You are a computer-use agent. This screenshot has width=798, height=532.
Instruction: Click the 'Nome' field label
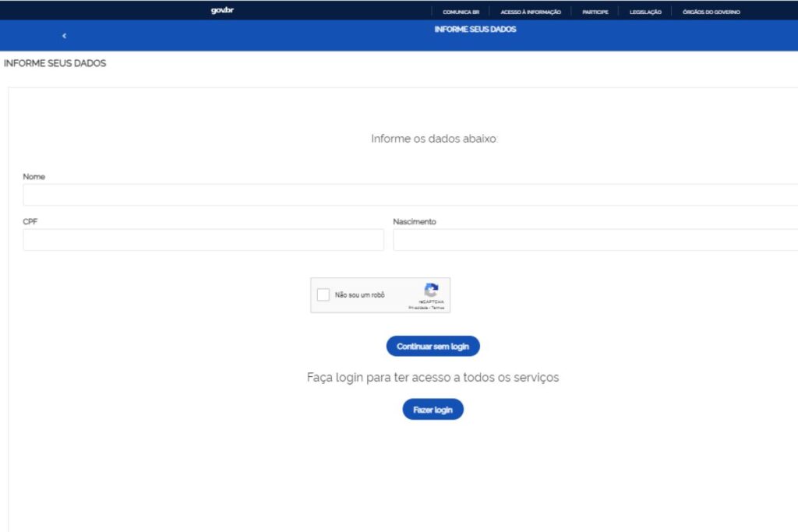point(34,177)
